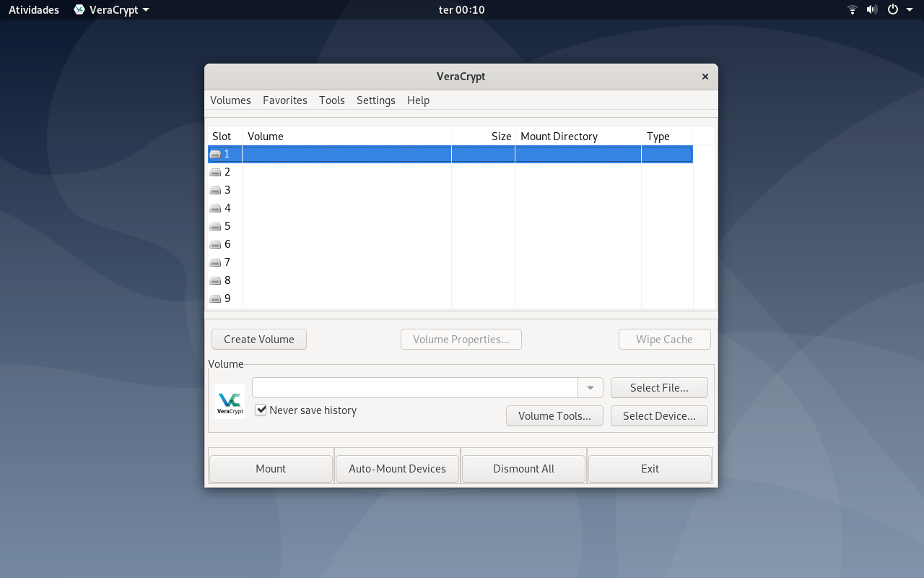Viewport: 924px width, 578px height.
Task: Open the Volumes menu
Action: (x=230, y=100)
